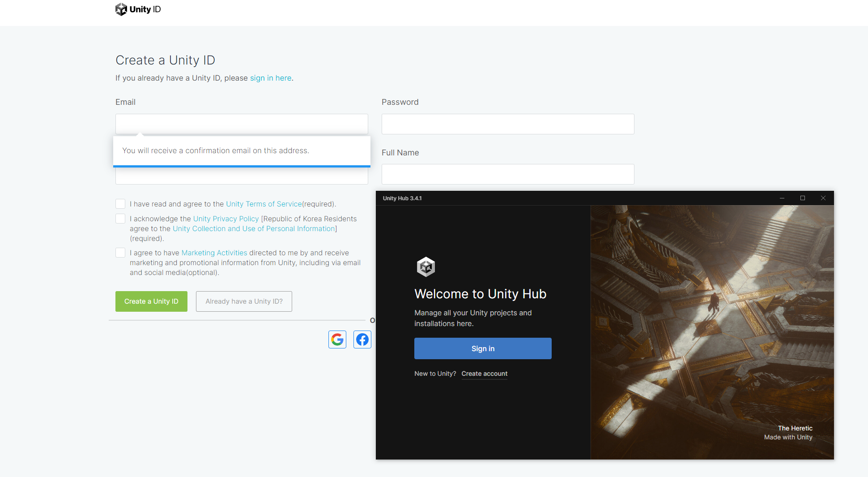The width and height of the screenshot is (868, 477).
Task: Click the Unity ID logo in header
Action: click(138, 9)
